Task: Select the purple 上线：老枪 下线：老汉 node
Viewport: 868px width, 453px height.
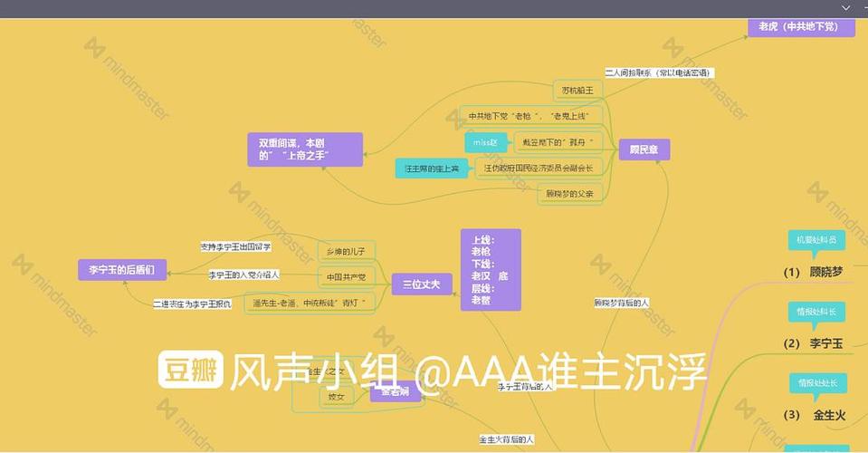Action: (491, 270)
